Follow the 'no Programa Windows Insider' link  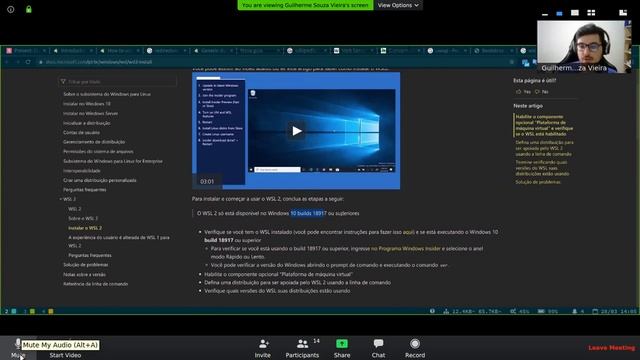pos(406,249)
